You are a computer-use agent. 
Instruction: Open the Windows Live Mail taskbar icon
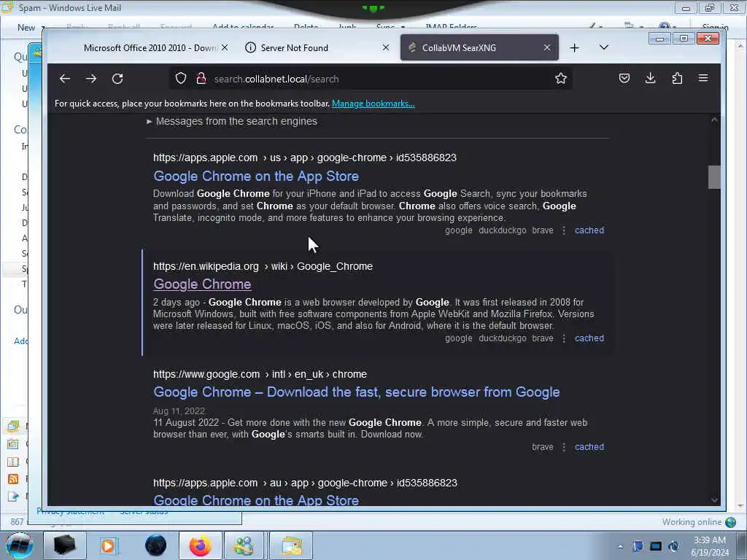click(291, 545)
